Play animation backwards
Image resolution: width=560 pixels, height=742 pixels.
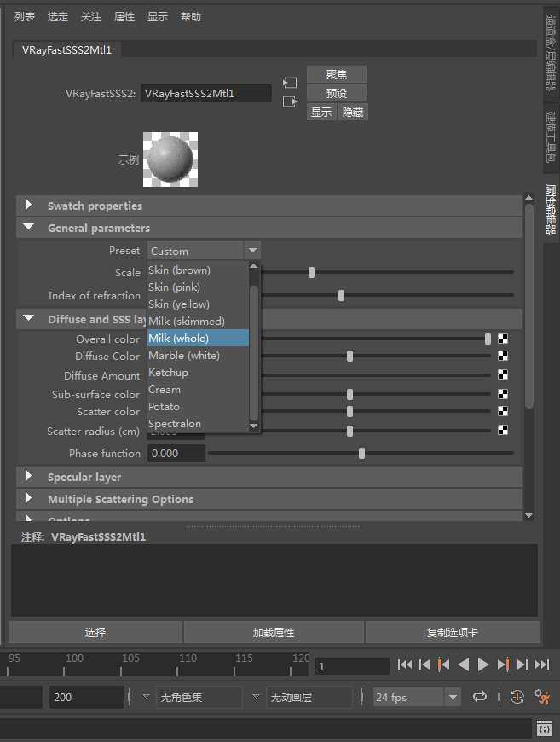(464, 664)
